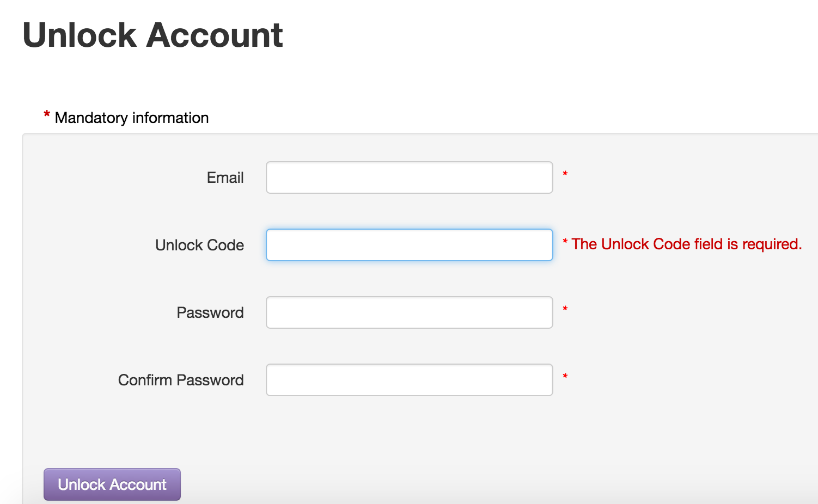Click the Unlock Account page heading
Image resolution: width=818 pixels, height=504 pixels.
pyautogui.click(x=152, y=35)
